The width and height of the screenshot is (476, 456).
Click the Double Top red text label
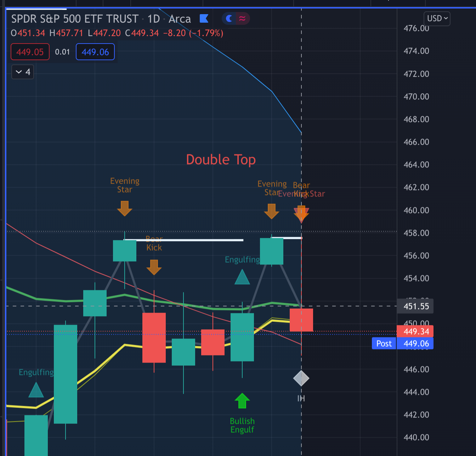click(221, 160)
